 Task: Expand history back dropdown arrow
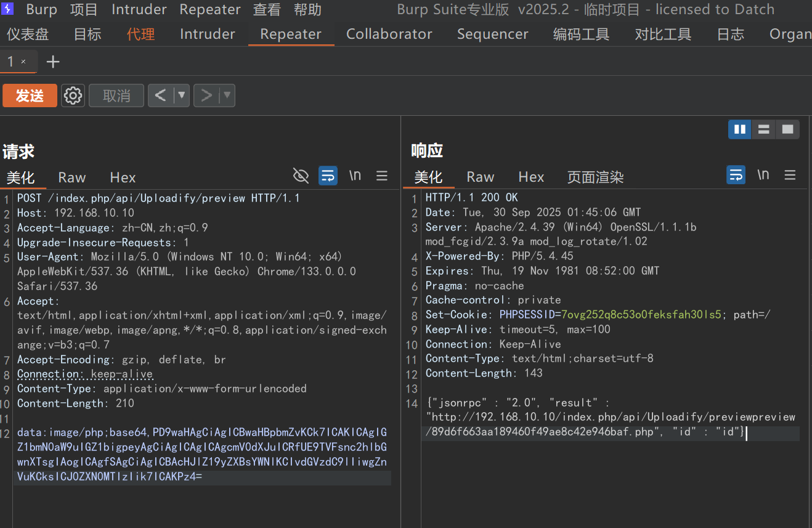point(181,95)
